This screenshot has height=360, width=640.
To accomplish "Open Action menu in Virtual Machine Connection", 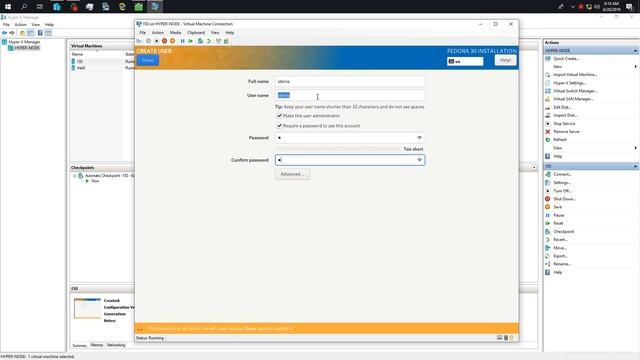I will click(x=158, y=33).
